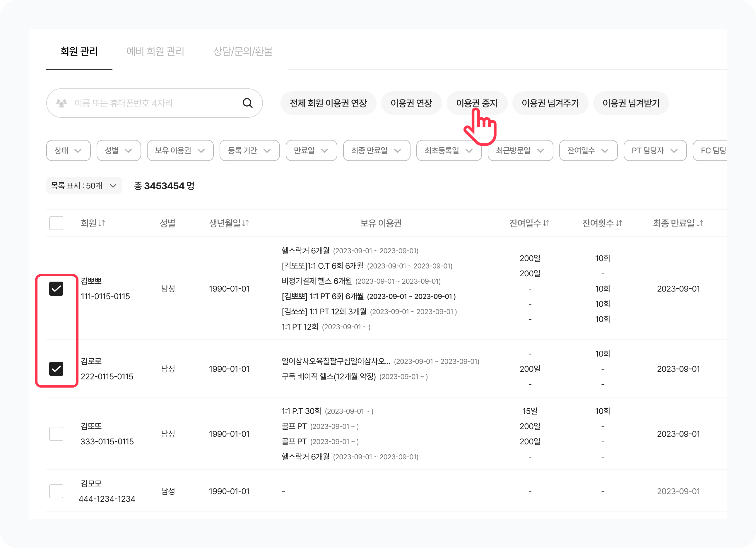This screenshot has height=548, width=756.
Task: Click 전체 회원 이용권 연장 button
Action: coord(328,103)
